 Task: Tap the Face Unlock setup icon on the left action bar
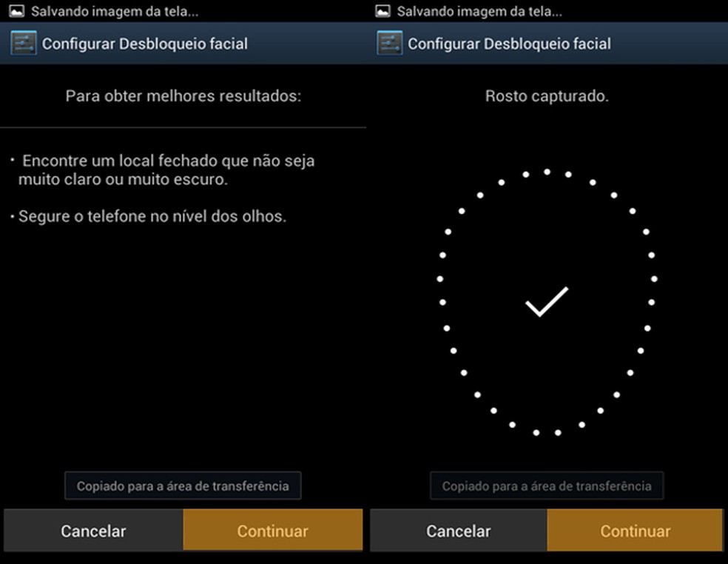[x=24, y=42]
